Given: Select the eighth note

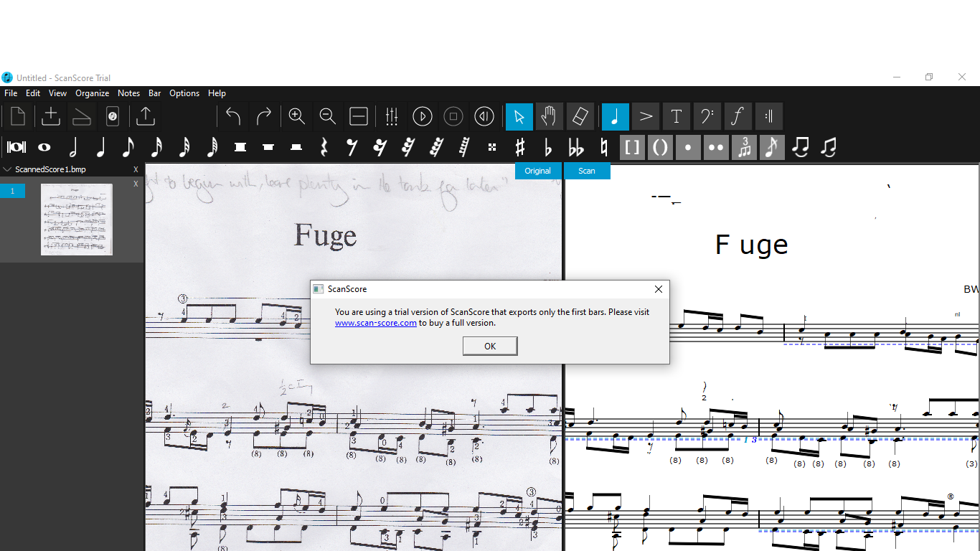Looking at the screenshot, I should (128, 147).
